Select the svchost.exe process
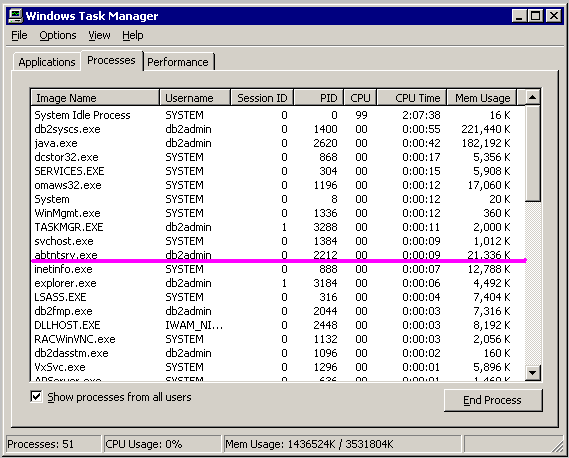Image resolution: width=569 pixels, height=458 pixels. coord(278,241)
